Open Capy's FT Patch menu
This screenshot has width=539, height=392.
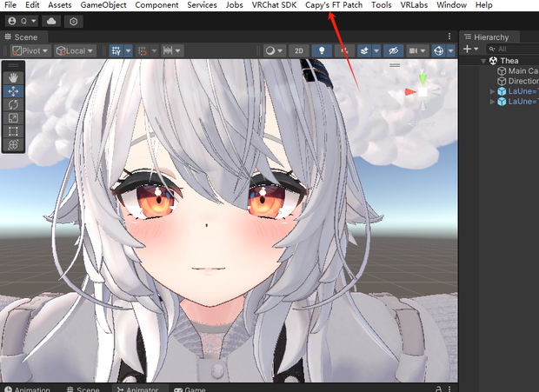point(334,5)
